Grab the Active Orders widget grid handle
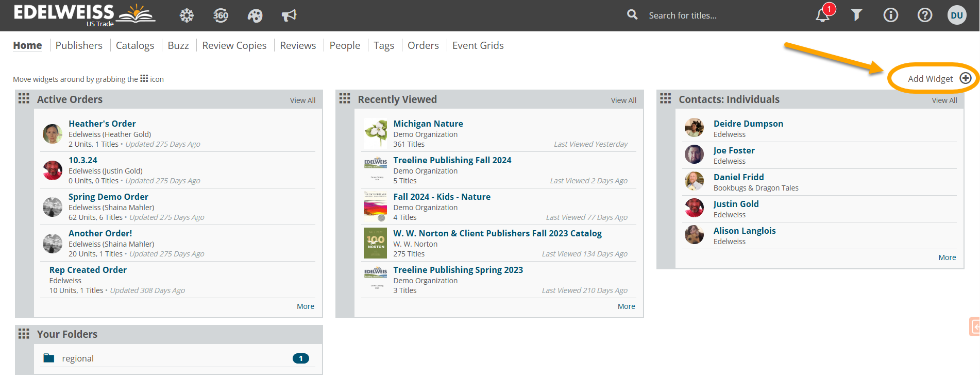This screenshot has height=379, width=980. tap(24, 99)
